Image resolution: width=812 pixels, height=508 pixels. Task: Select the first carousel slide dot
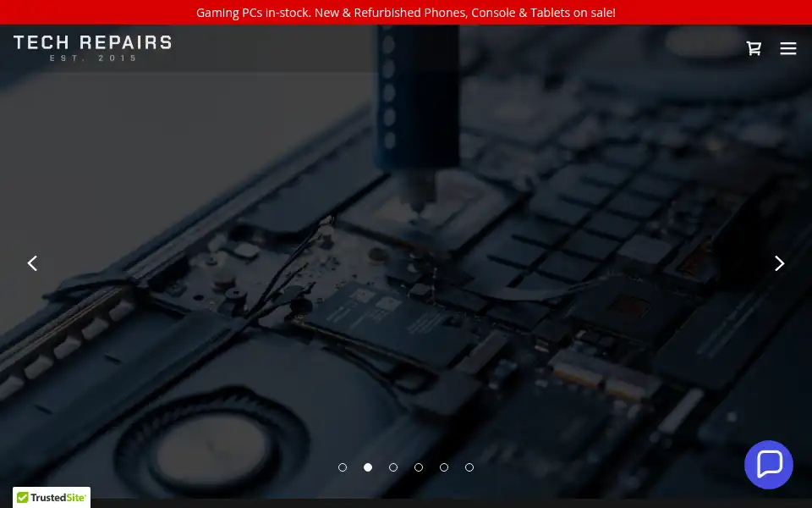click(x=343, y=467)
